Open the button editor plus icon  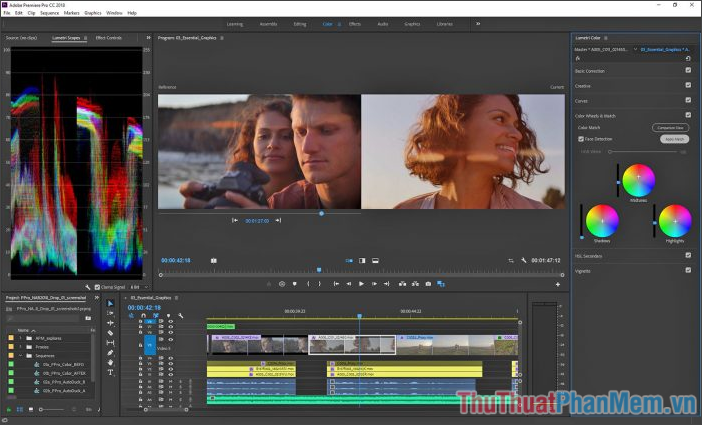558,284
